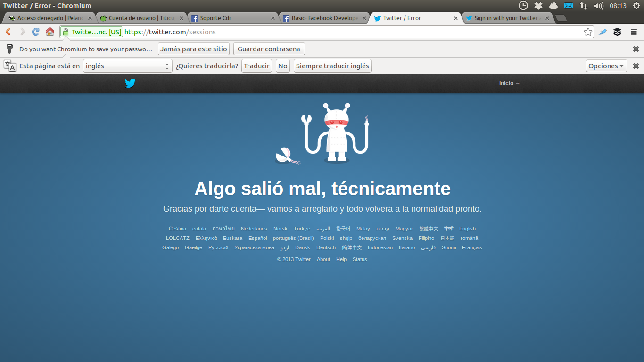Click the Twitter bird logo in header

(130, 83)
